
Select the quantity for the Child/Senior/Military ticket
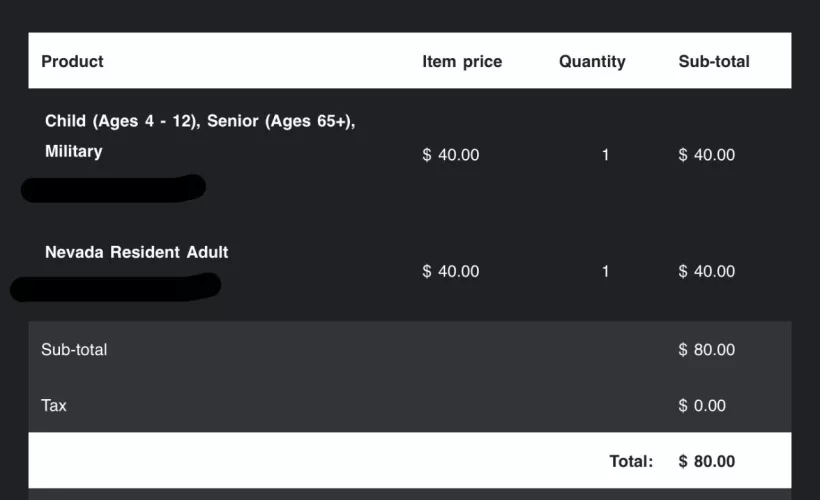pyautogui.click(x=605, y=155)
